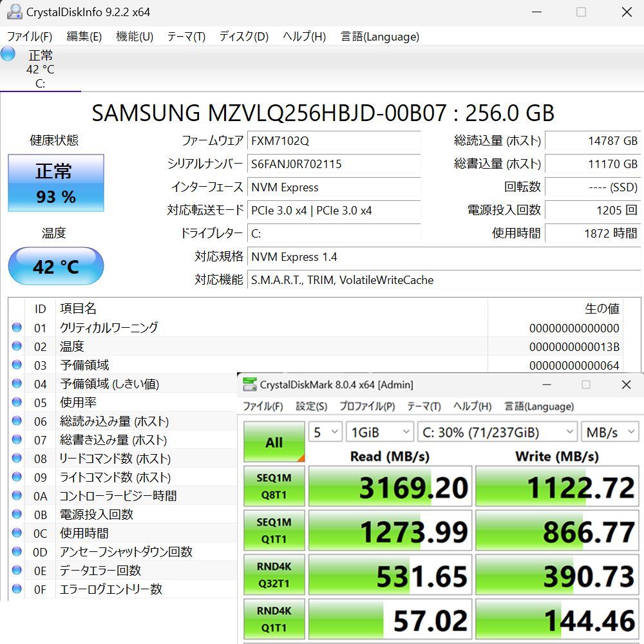Click status dot for 01 クリティカルワーニング row
The width and height of the screenshot is (644, 644).
coord(17,327)
